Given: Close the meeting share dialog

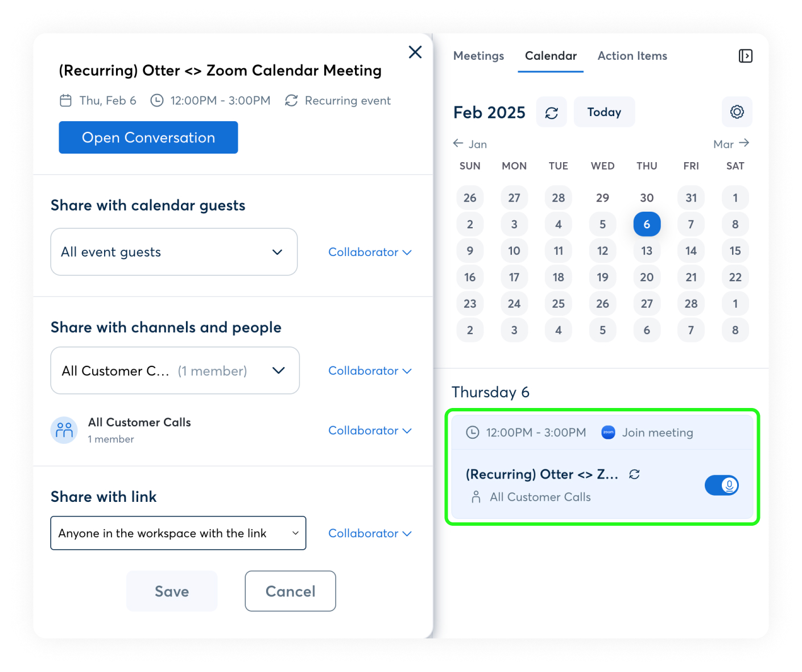Looking at the screenshot, I should pos(415,52).
